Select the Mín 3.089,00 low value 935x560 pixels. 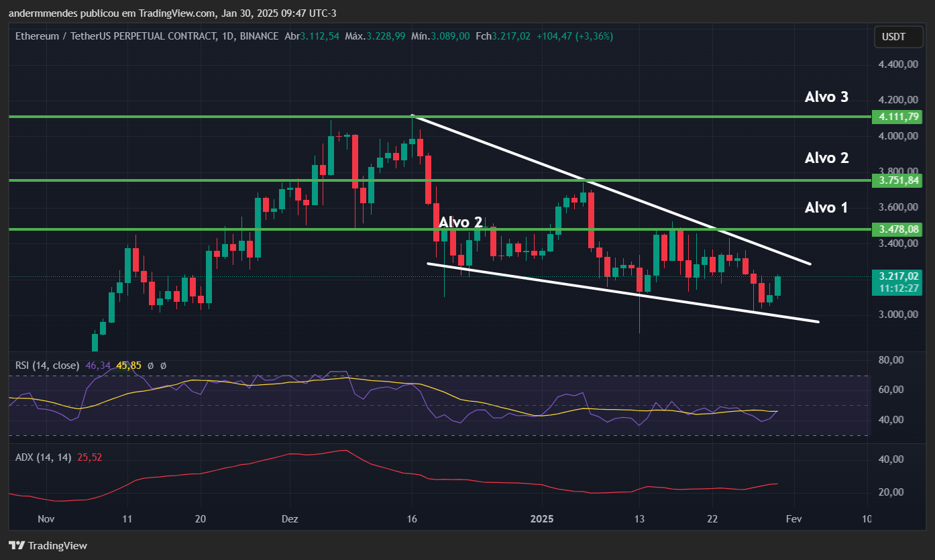coord(439,36)
